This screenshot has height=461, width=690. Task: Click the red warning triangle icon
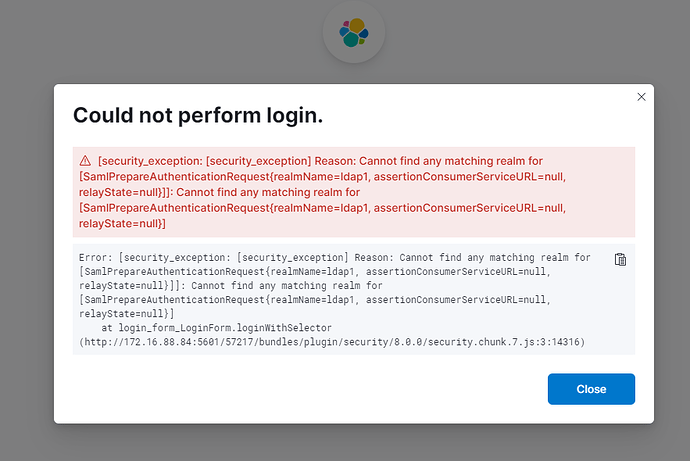(85, 161)
